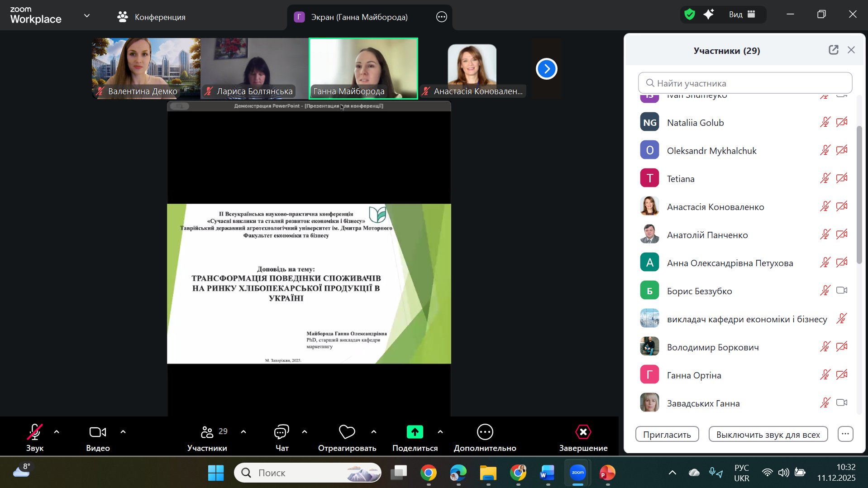Click the participants list scrollbar
868x488 pixels.
coord(859,195)
